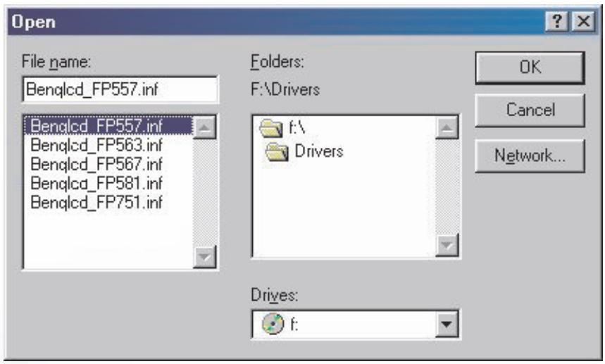Open the Network... button
The height and width of the screenshot is (364, 605).
point(530,156)
